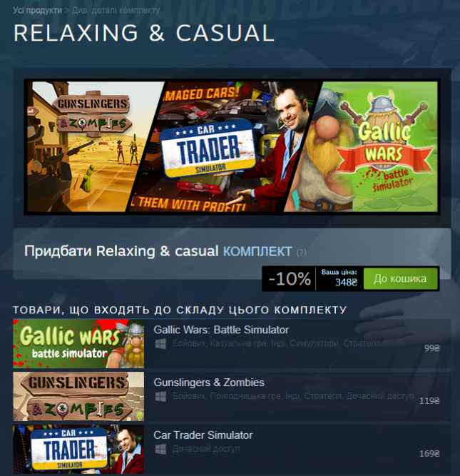This screenshot has height=476, width=460.
Task: Open Car Trader Simulator title link
Action: [203, 435]
